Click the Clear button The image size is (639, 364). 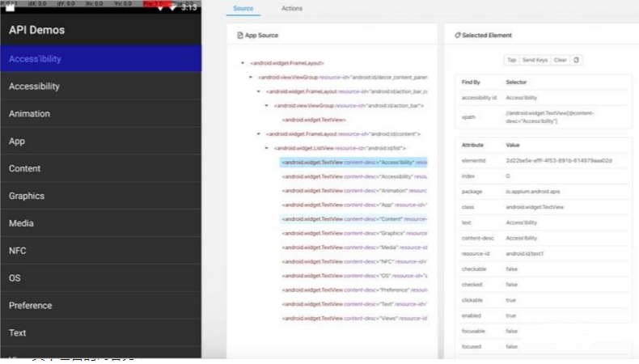point(560,60)
